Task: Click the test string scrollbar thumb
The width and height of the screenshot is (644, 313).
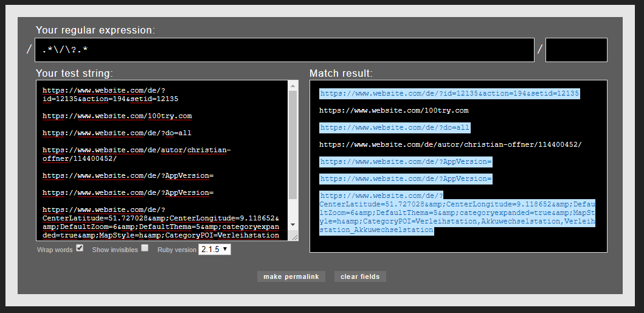Action: click(293, 145)
